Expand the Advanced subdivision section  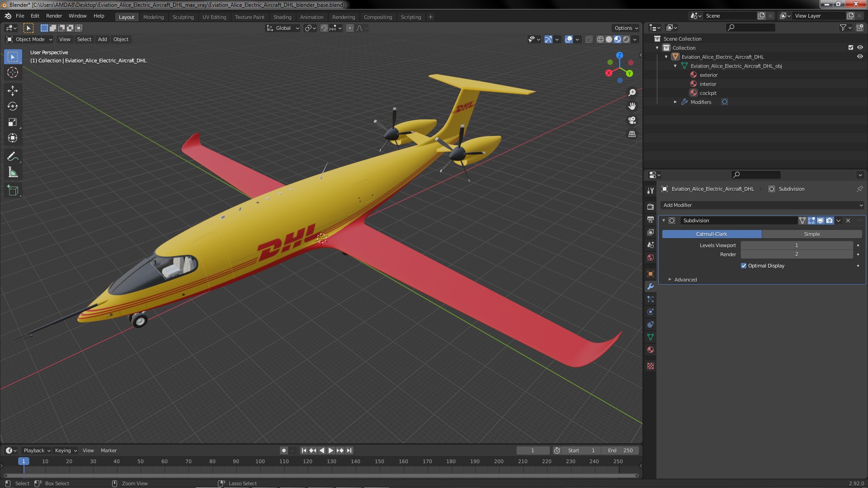point(685,280)
